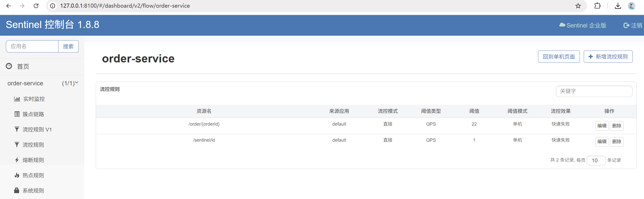Image resolution: width=644 pixels, height=199 pixels.
Task: Edit the /order/{orderId} rule
Action: [x=602, y=126]
